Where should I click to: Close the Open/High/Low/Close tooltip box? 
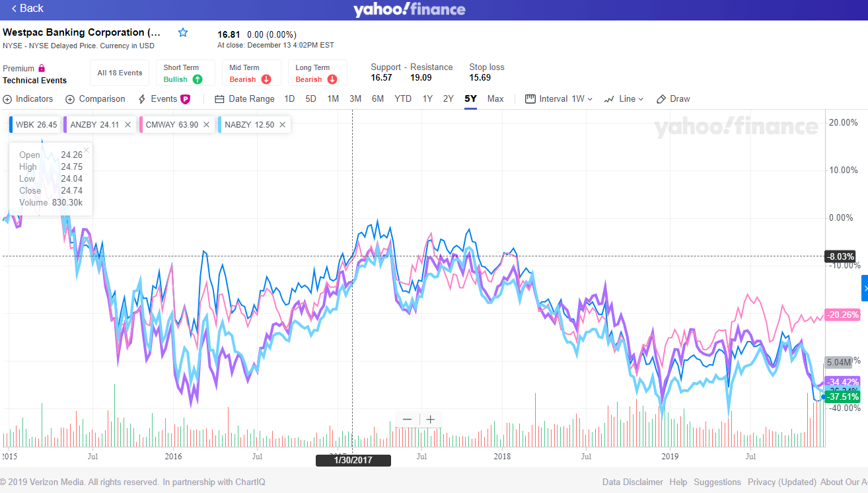[86, 150]
